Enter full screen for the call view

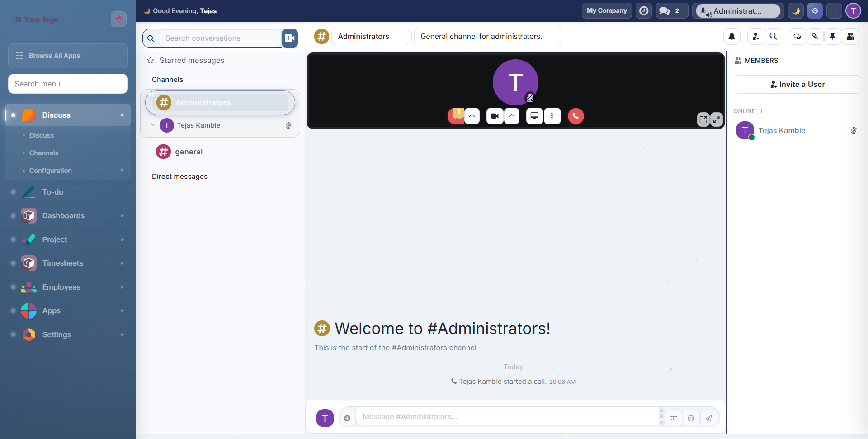click(x=717, y=119)
